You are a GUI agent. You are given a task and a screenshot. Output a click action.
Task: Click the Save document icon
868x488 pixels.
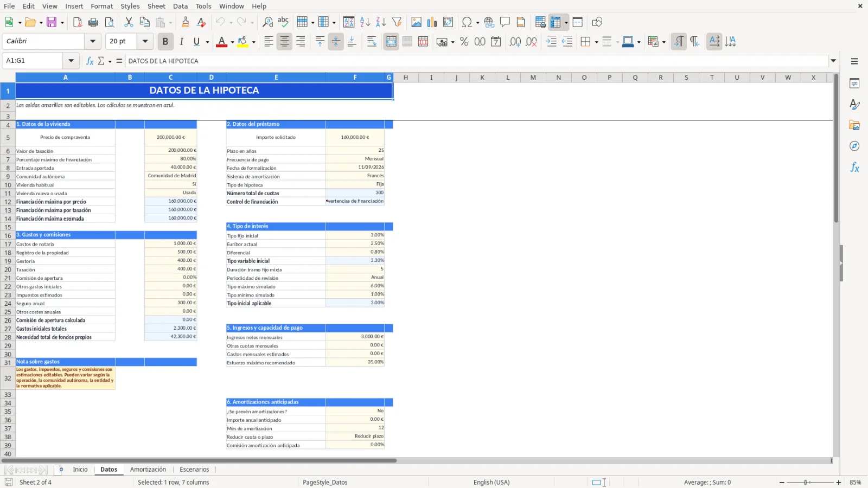tap(52, 22)
